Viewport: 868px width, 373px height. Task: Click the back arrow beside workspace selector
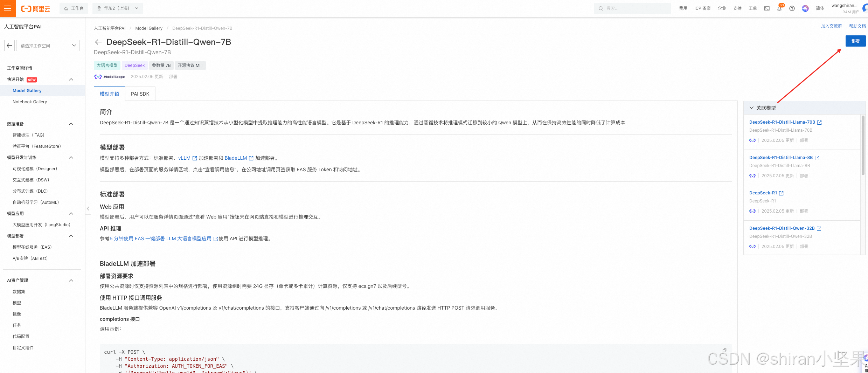pos(9,46)
